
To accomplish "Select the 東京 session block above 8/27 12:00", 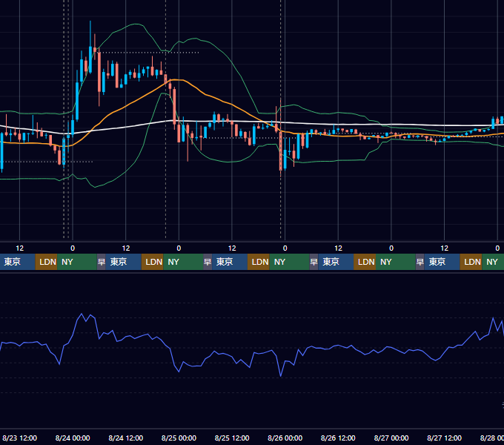I will tap(442, 262).
